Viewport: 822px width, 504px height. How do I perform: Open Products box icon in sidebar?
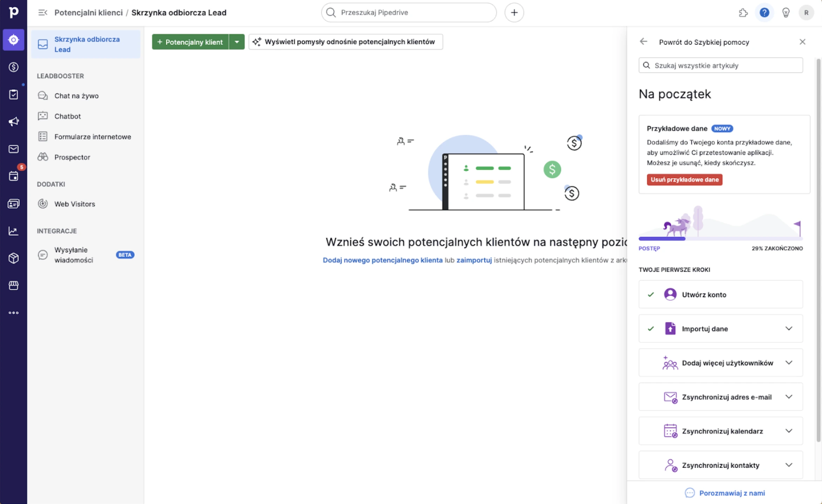click(13, 258)
